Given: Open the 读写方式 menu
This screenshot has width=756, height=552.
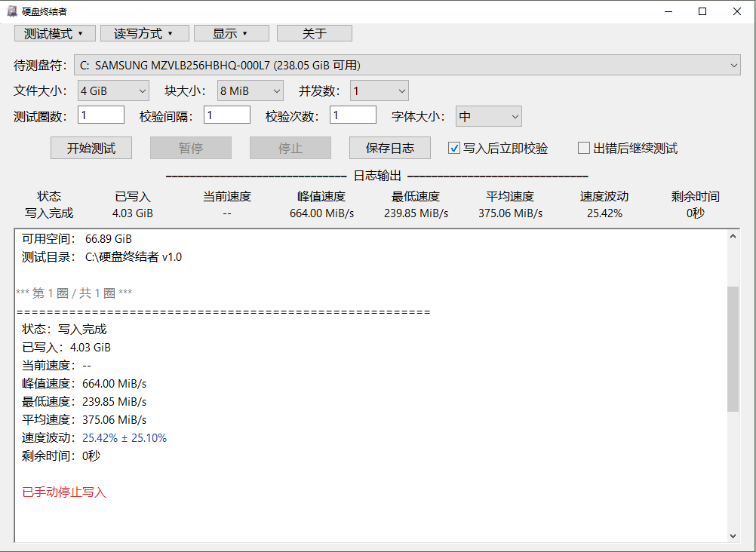Looking at the screenshot, I should tap(145, 34).
